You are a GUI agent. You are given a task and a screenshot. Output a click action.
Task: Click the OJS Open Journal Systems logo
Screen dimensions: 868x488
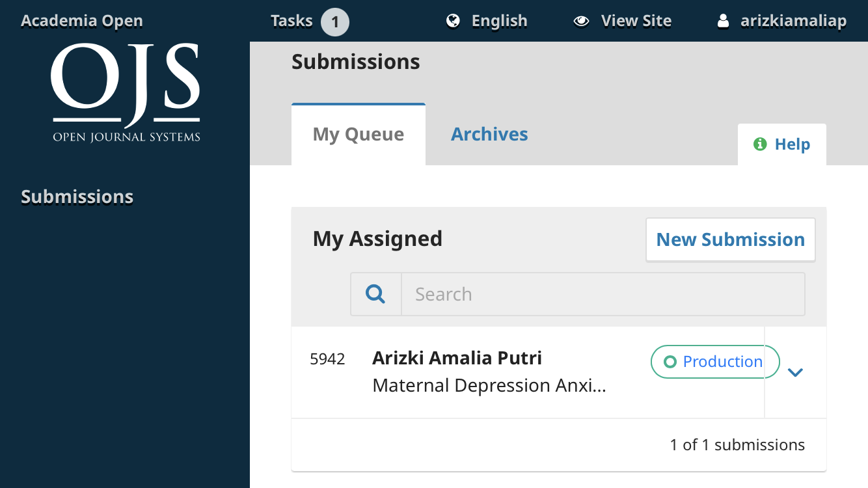click(x=125, y=92)
